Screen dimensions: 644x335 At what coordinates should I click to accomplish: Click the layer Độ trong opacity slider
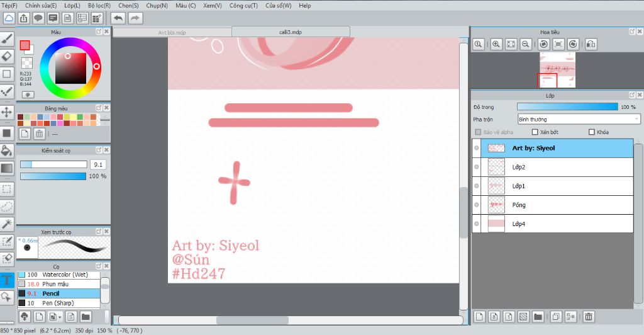(x=567, y=107)
